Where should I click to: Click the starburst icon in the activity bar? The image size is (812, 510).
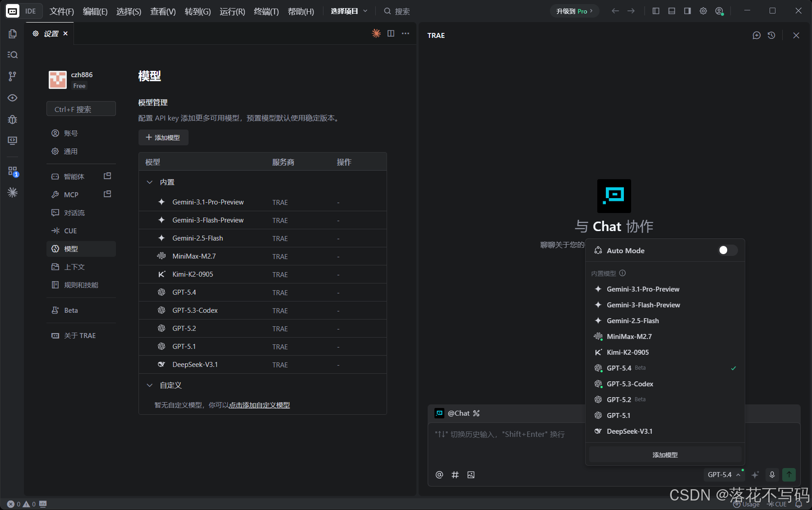[x=13, y=192]
